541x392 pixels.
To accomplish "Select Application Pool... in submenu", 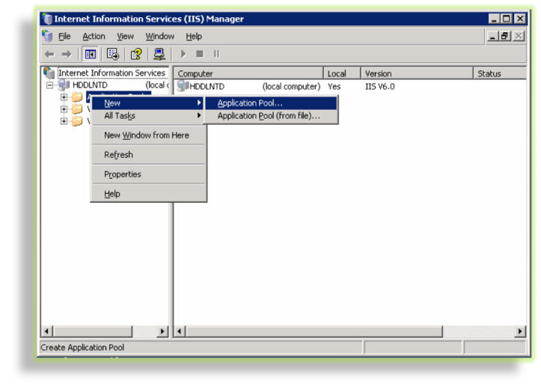I will (271, 102).
